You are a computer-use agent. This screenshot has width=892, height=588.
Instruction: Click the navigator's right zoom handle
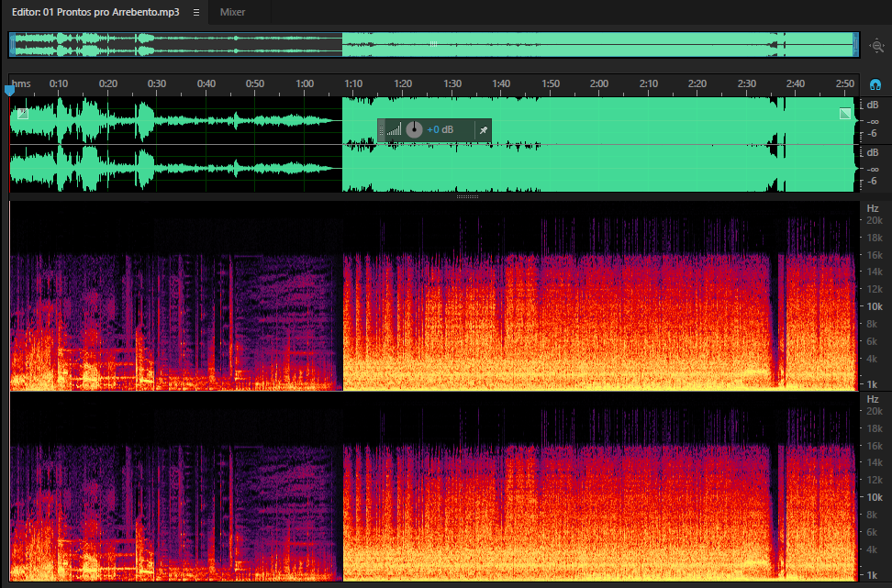pos(855,45)
